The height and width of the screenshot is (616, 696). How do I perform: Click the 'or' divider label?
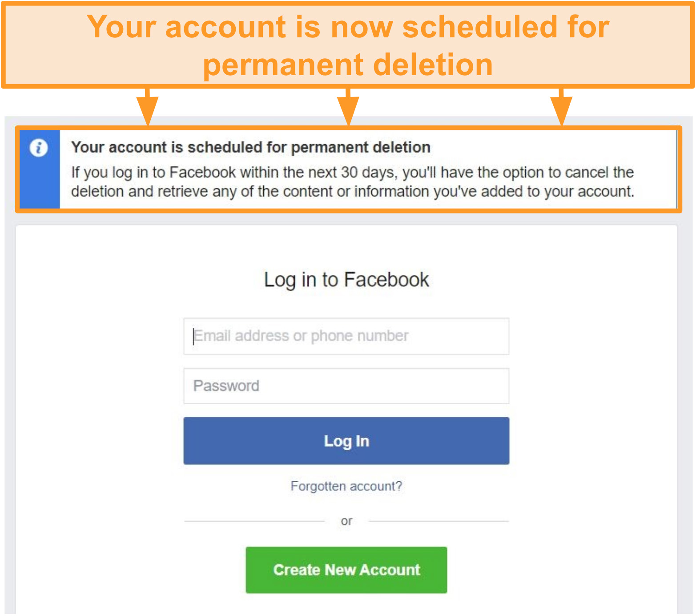pyautogui.click(x=346, y=521)
